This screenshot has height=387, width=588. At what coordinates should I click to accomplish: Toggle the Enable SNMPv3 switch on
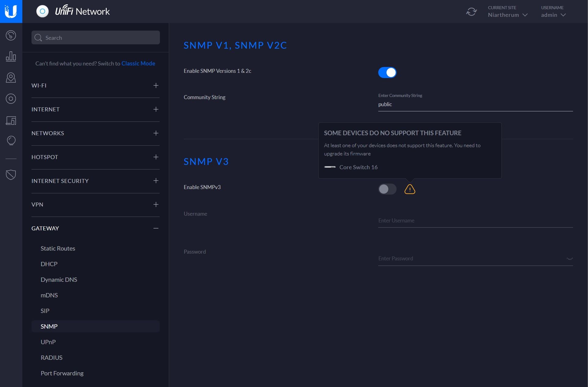pyautogui.click(x=387, y=189)
